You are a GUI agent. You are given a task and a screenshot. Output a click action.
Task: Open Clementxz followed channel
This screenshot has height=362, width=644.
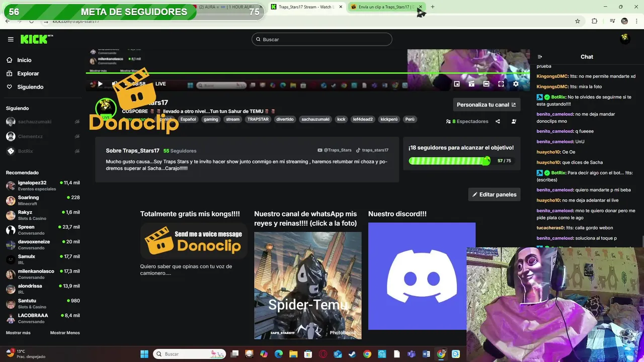click(43, 136)
